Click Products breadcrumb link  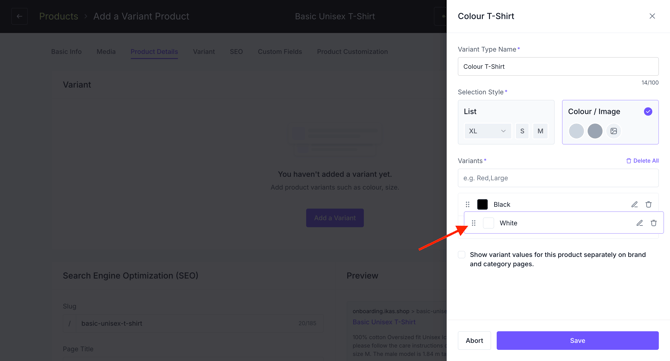(59, 16)
